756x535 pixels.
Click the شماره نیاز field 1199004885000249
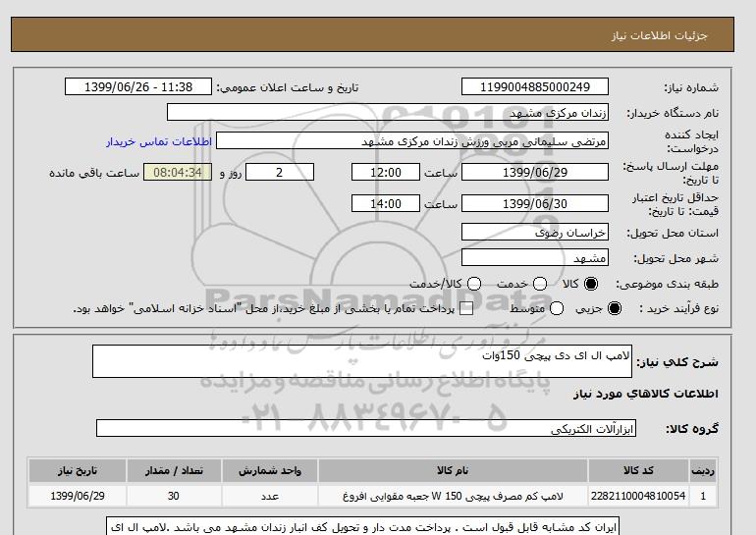click(535, 86)
